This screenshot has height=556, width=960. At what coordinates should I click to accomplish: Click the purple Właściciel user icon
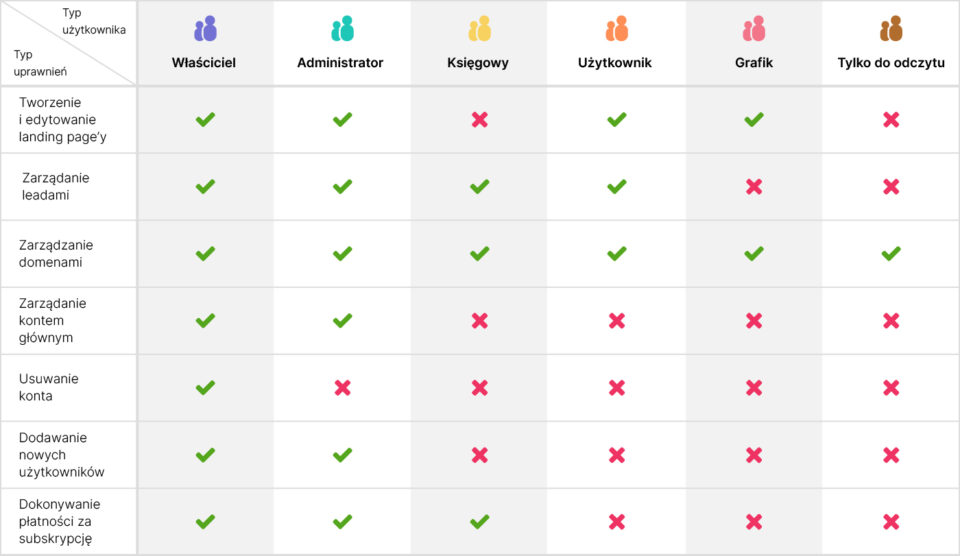(x=205, y=29)
